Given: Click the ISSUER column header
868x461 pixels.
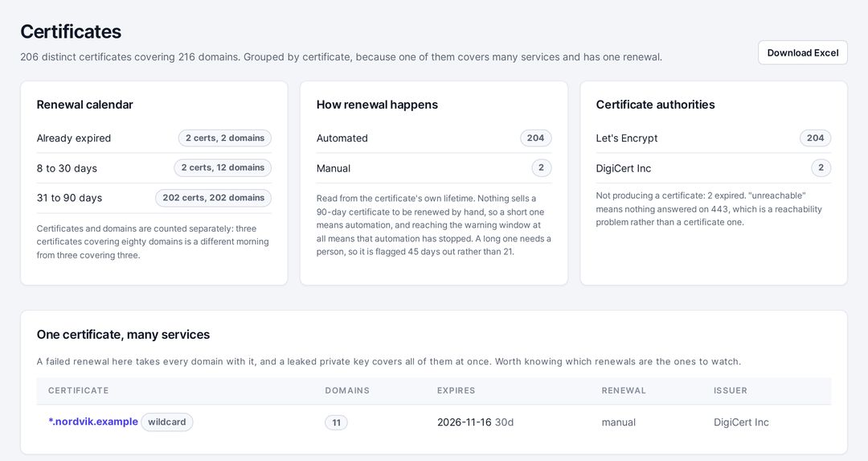Looking at the screenshot, I should coord(730,390).
